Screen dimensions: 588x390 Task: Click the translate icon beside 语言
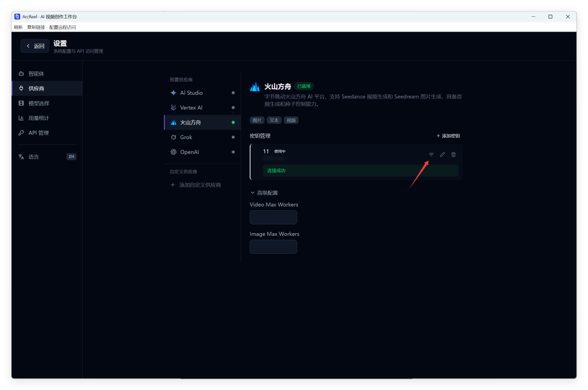point(21,157)
